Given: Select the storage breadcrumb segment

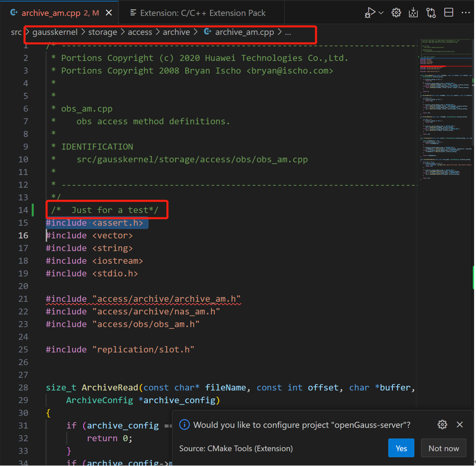Looking at the screenshot, I should [103, 32].
